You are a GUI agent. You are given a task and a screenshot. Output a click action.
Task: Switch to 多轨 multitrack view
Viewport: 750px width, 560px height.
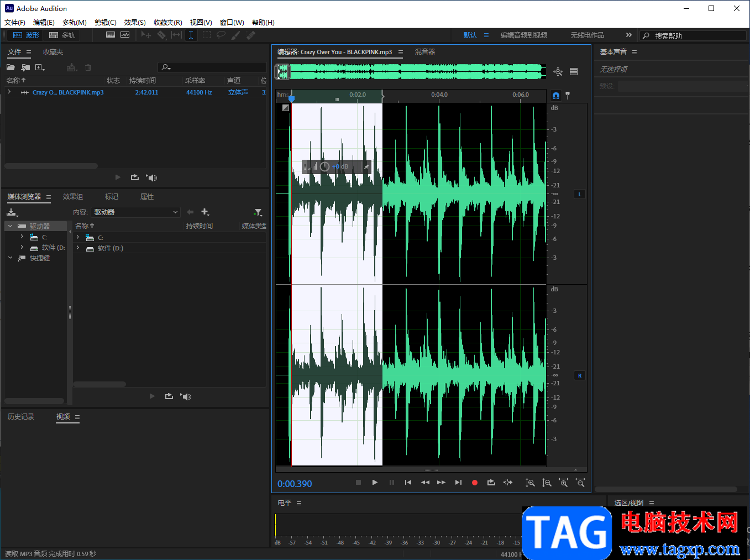62,35
